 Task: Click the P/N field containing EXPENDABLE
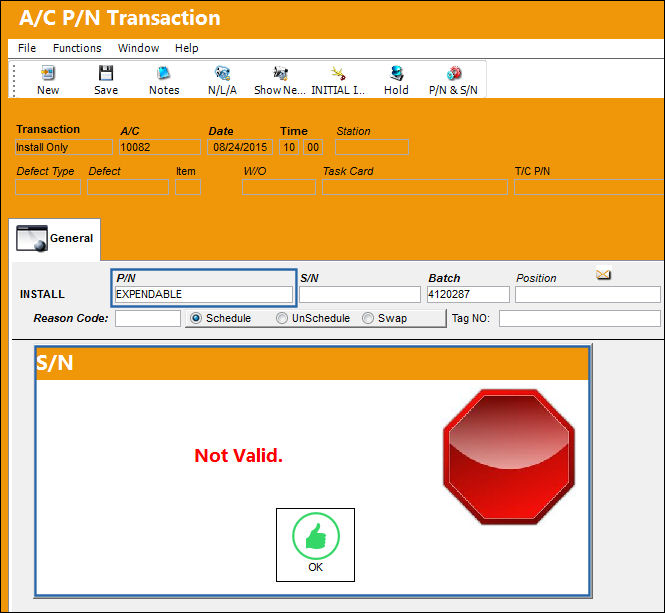point(204,294)
